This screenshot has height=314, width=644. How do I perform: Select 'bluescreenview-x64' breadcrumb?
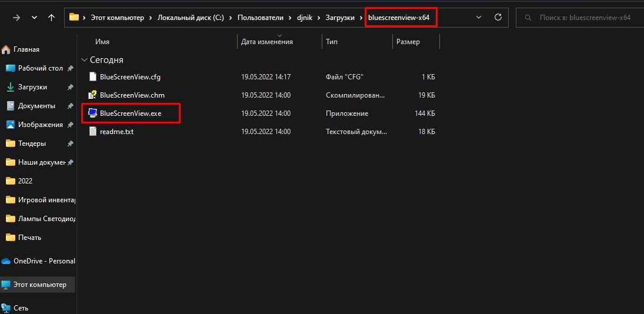pyautogui.click(x=399, y=18)
